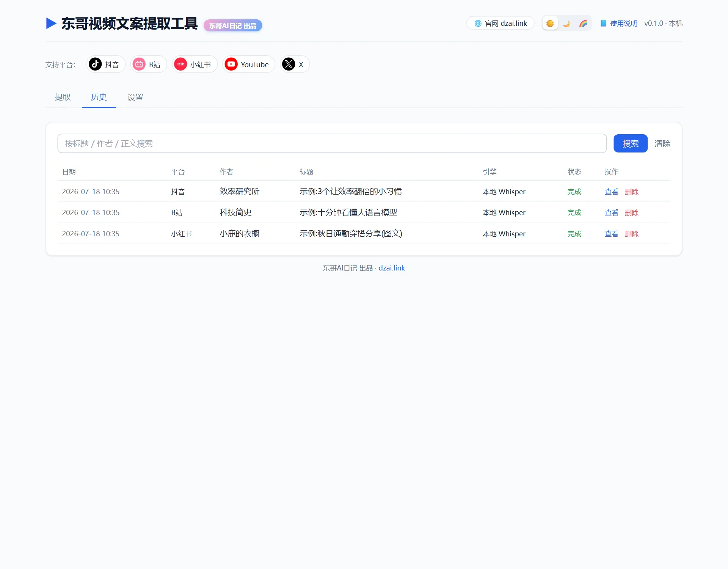Viewport: 728px width, 569px height.
Task: Click the 日期 column header
Action: pyautogui.click(x=69, y=172)
